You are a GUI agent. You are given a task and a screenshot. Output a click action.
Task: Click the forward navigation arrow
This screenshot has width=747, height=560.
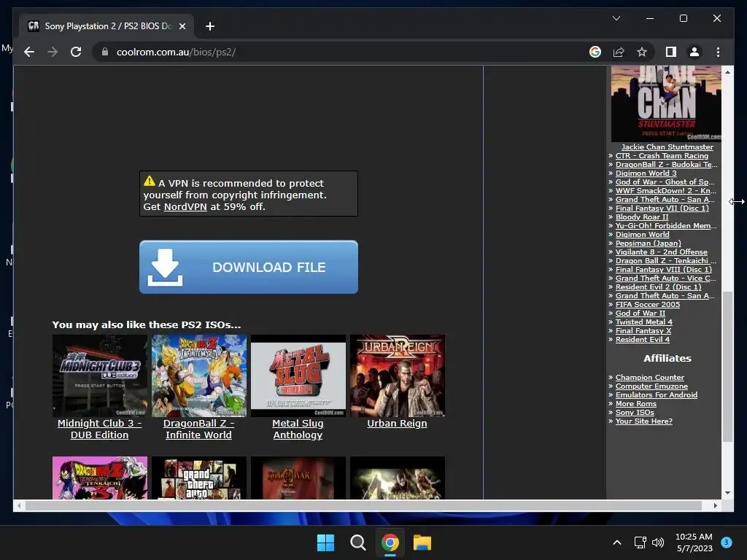click(53, 52)
